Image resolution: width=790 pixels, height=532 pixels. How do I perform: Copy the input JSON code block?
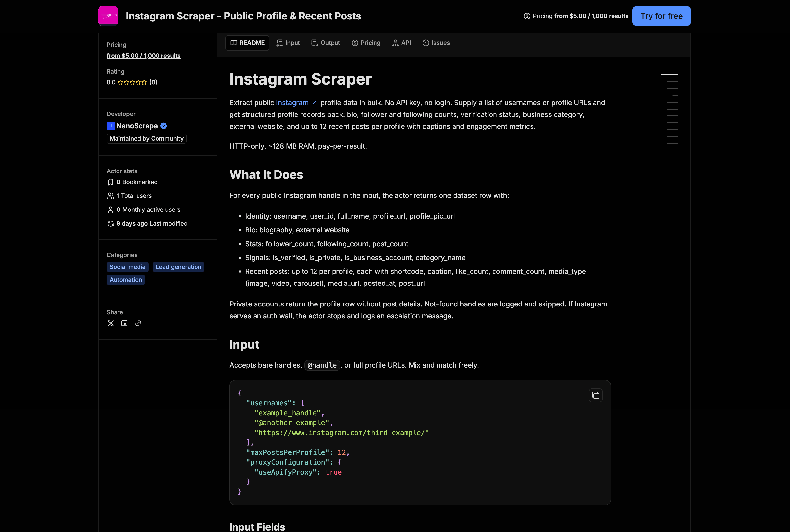click(595, 395)
